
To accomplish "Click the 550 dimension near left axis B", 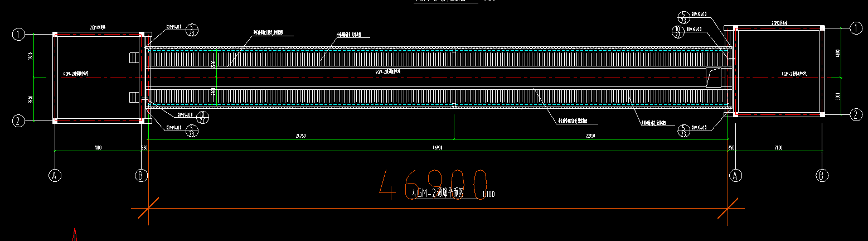I will (x=144, y=148).
